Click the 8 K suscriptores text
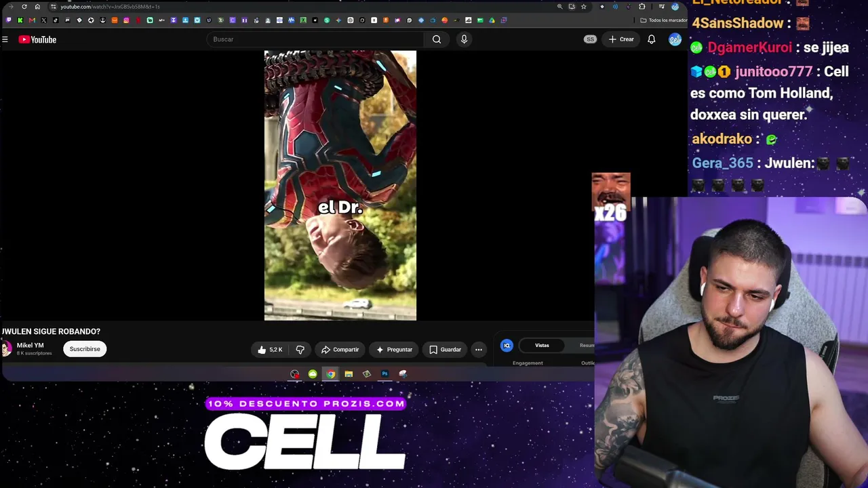Screen dimensions: 868x488 coord(34,353)
